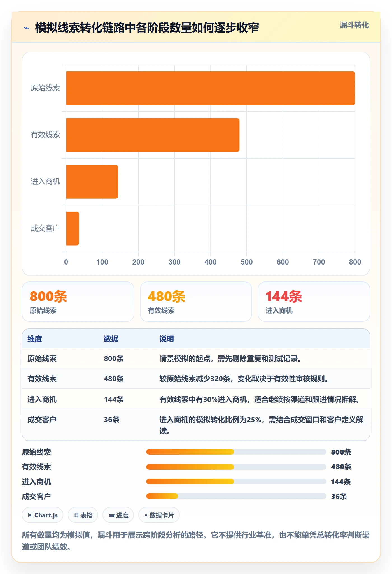Click the 进度 chip
392x574 pixels.
tap(118, 515)
